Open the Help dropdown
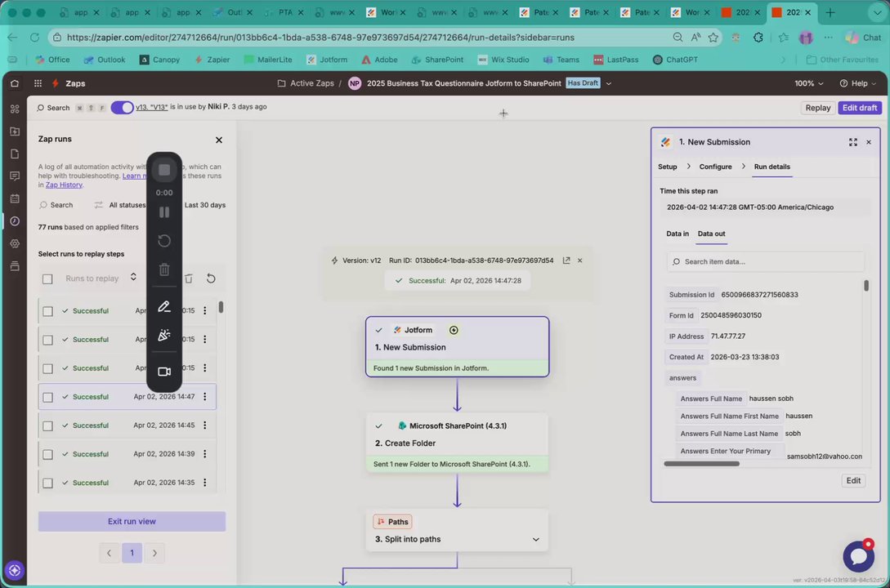Image resolution: width=890 pixels, height=588 pixels. coord(857,83)
